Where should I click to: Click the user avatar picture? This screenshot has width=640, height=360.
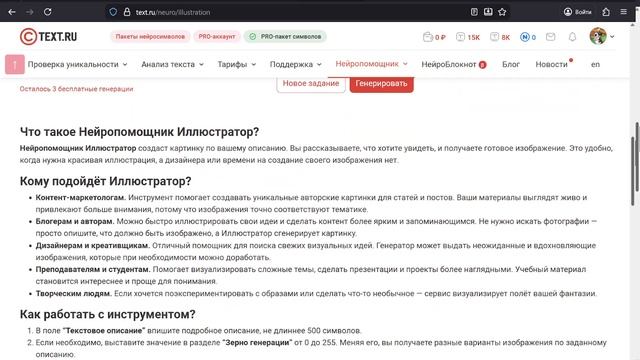[598, 36]
